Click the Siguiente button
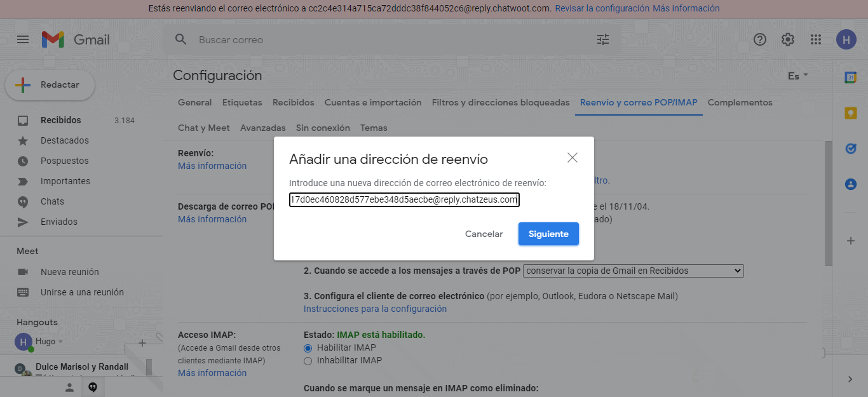Viewport: 868px width, 397px height. point(548,234)
